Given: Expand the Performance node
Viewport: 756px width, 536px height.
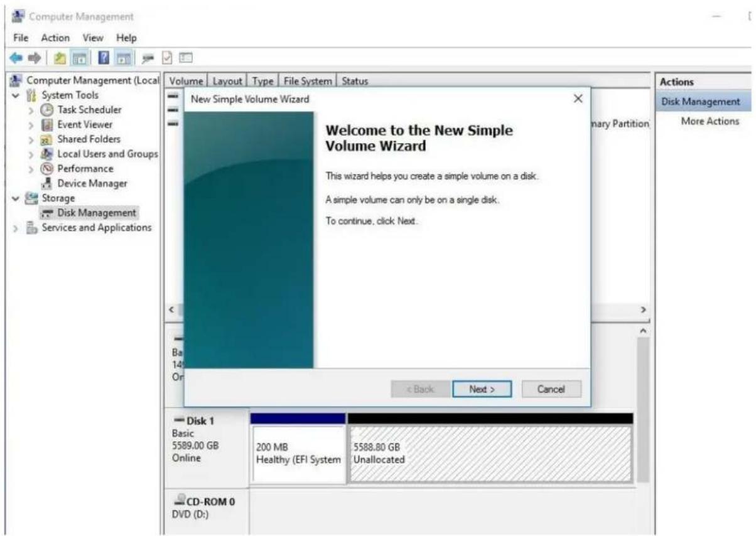Looking at the screenshot, I should click(x=31, y=169).
